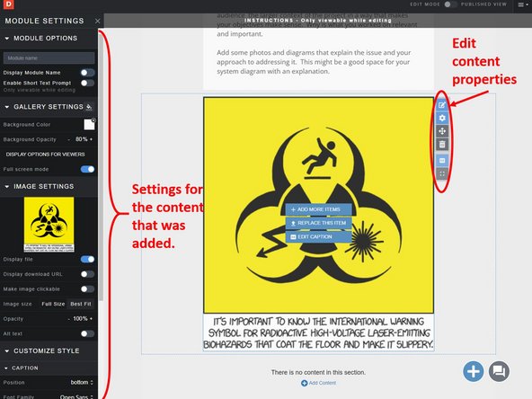This screenshot has height=399, width=532.
Task: Click the caption display icon in image toolbar
Action: [x=442, y=160]
